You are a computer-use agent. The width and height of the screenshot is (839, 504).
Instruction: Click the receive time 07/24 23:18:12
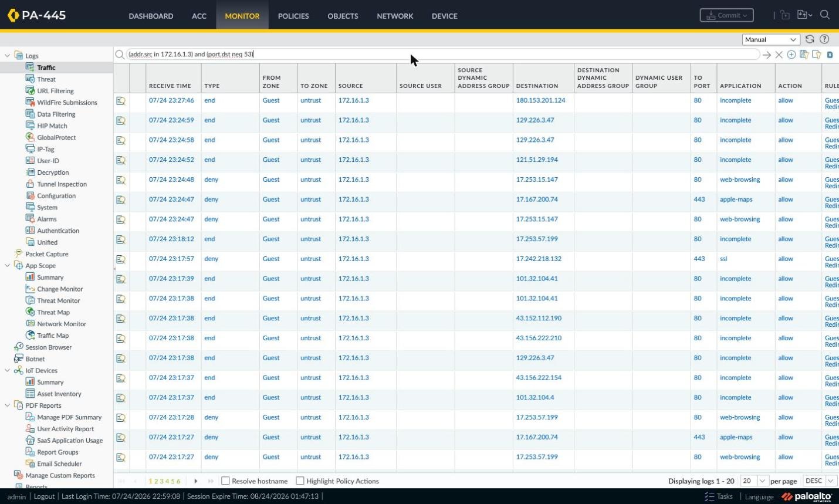pyautogui.click(x=171, y=239)
